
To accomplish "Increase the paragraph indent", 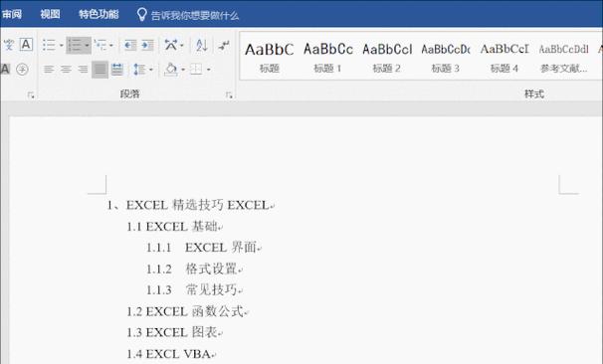I will 147,46.
